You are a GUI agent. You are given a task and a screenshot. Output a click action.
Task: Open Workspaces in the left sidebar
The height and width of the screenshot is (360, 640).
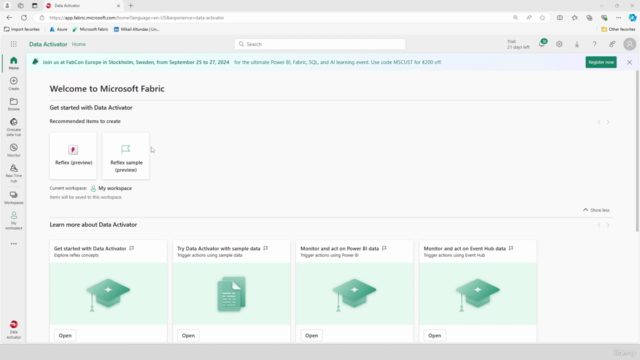(x=13, y=197)
